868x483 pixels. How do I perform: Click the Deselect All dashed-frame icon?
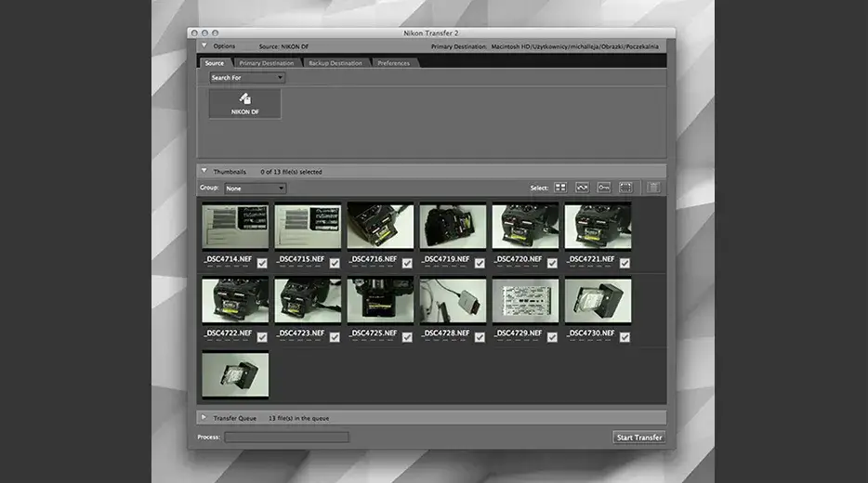pyautogui.click(x=625, y=188)
